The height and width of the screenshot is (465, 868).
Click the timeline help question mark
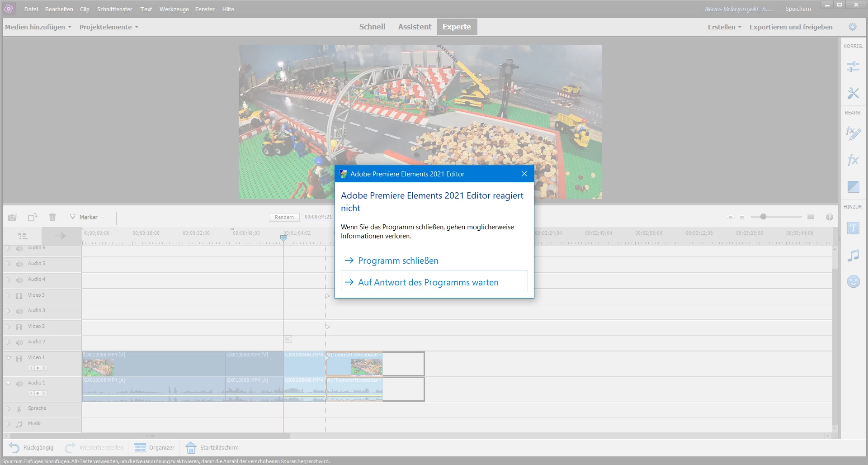(x=829, y=217)
